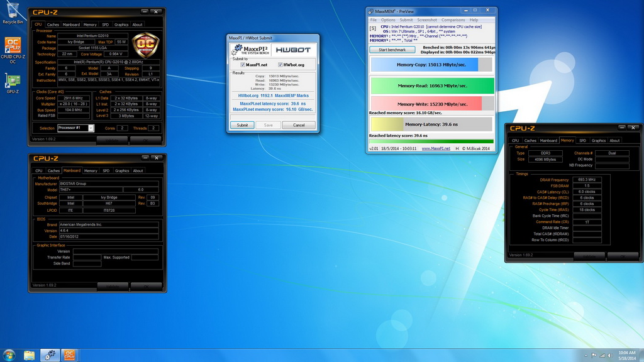This screenshot has height=362, width=644.
Task: Click the HWbot.org 1192.1 MaxxMEM² Marks line
Action: [x=273, y=96]
